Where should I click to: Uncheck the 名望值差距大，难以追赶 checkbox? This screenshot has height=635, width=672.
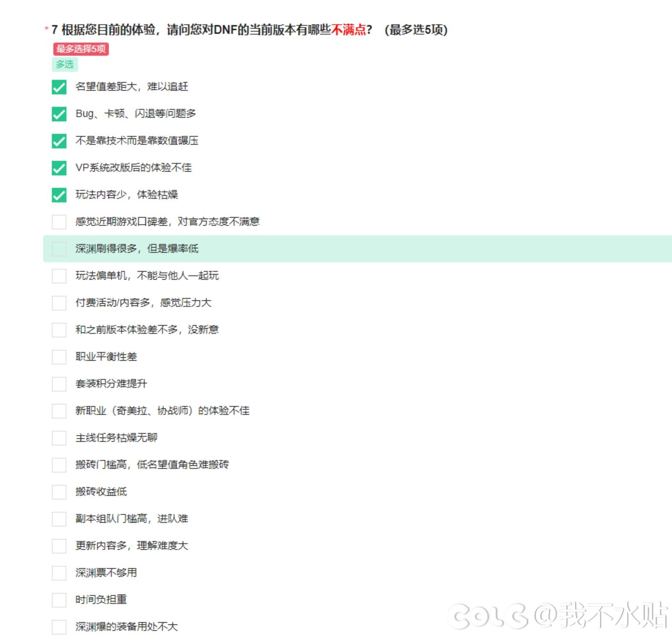pyautogui.click(x=59, y=87)
